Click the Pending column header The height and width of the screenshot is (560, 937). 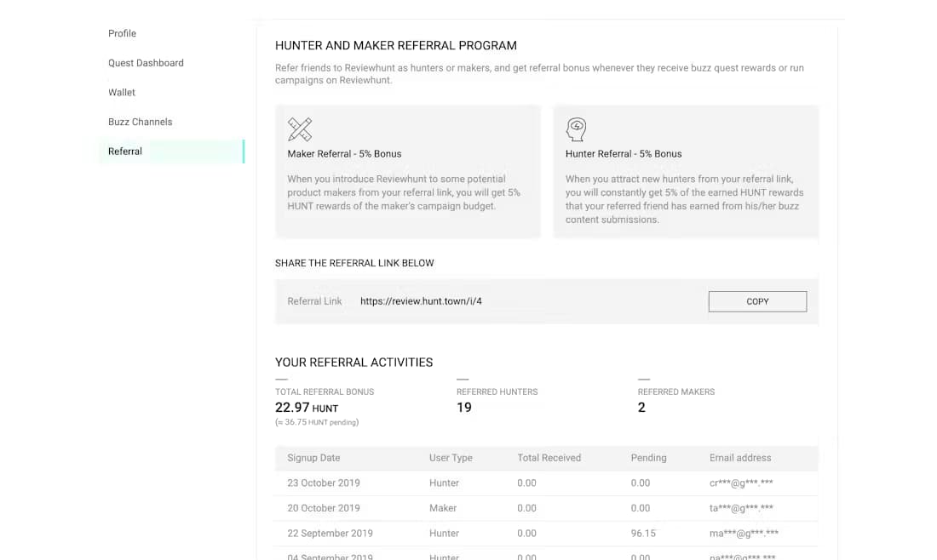[x=648, y=458]
